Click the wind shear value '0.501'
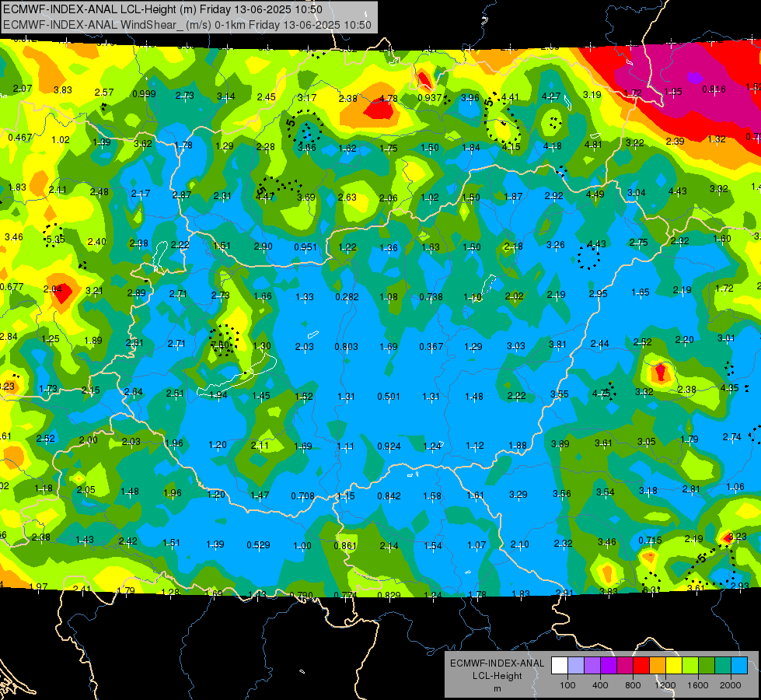The image size is (761, 700). (389, 397)
